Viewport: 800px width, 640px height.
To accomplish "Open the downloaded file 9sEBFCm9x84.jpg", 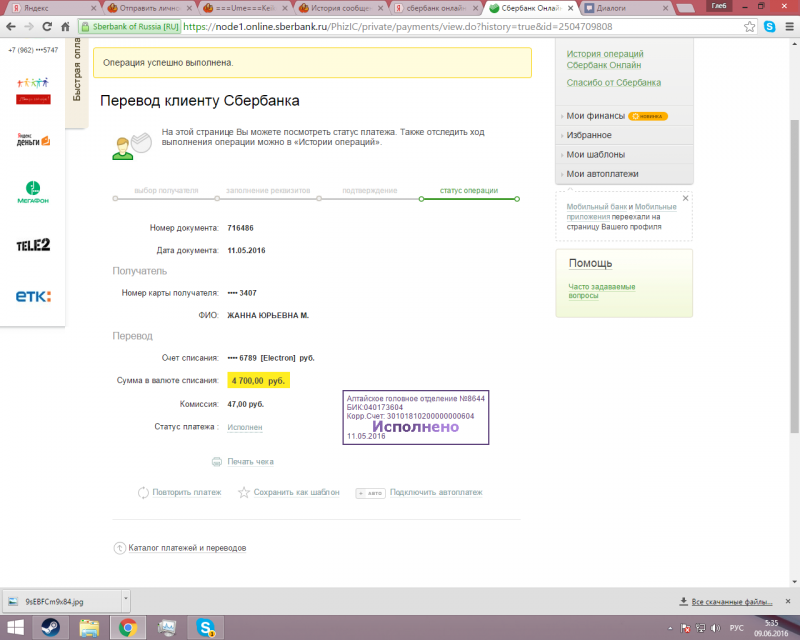I will (x=62, y=602).
